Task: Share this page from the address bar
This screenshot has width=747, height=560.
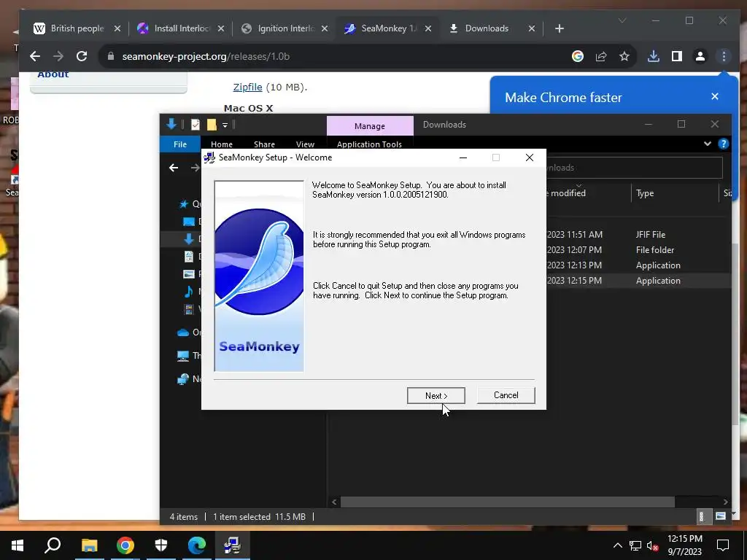Action: coord(601,56)
